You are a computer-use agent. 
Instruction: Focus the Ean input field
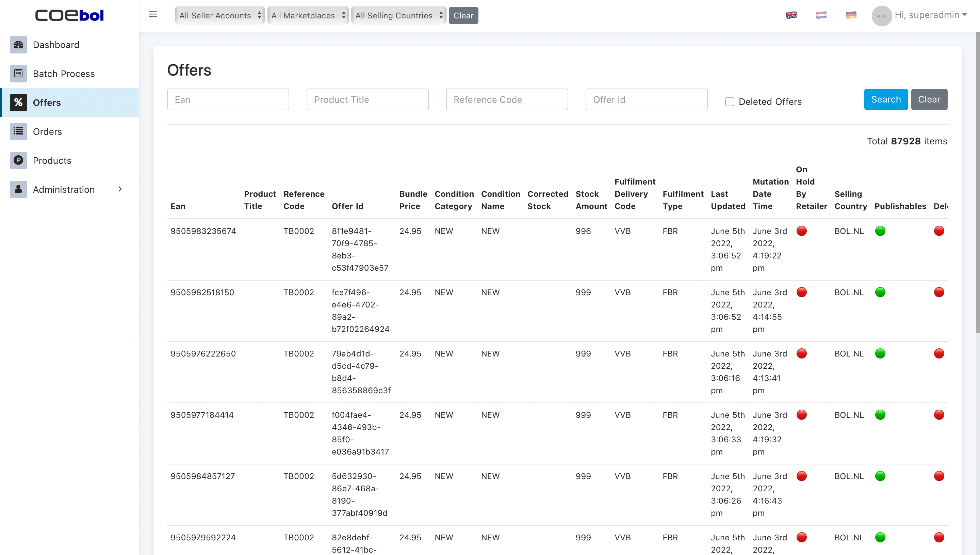coord(228,99)
